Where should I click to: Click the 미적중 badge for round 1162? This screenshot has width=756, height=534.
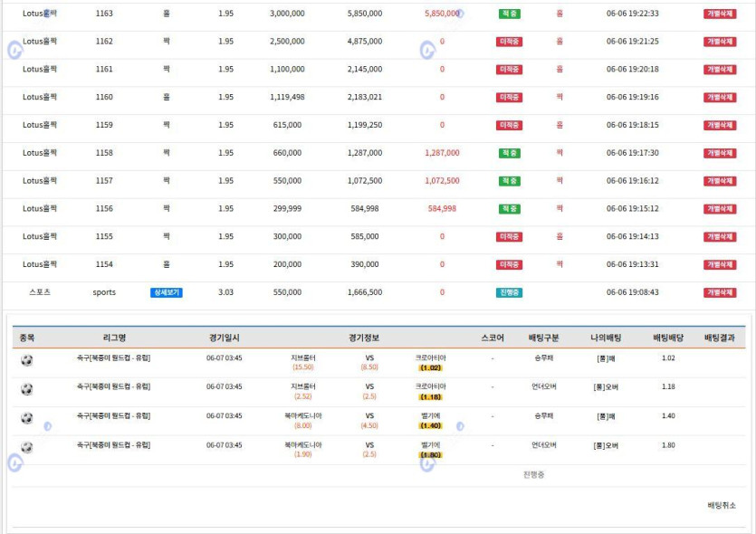pyautogui.click(x=509, y=42)
